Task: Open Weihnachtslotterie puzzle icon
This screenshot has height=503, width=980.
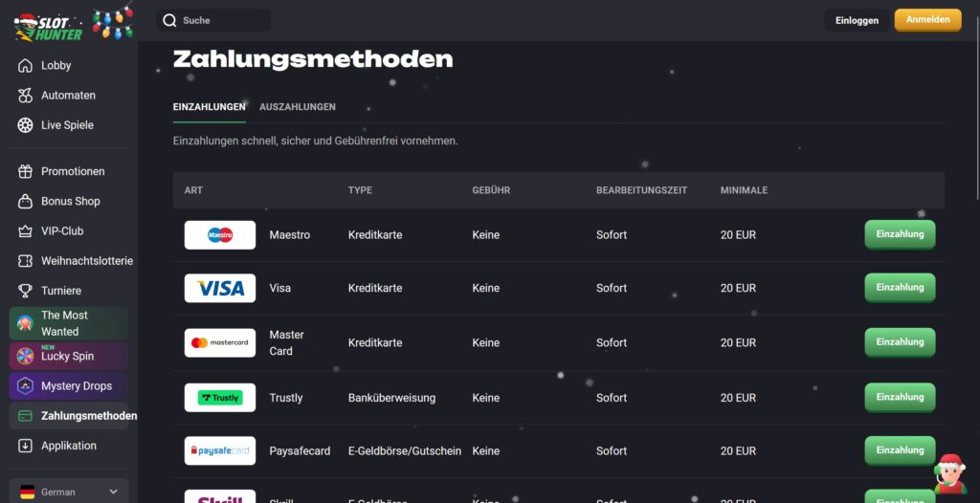Action: pos(26,261)
